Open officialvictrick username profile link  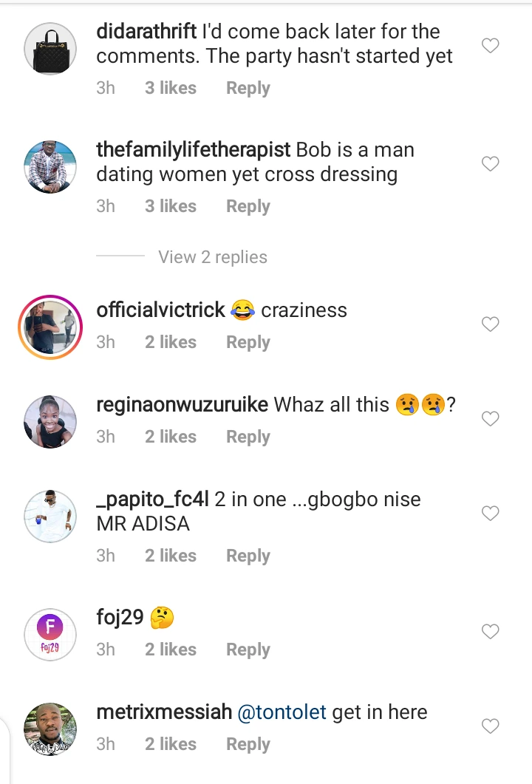(x=160, y=310)
